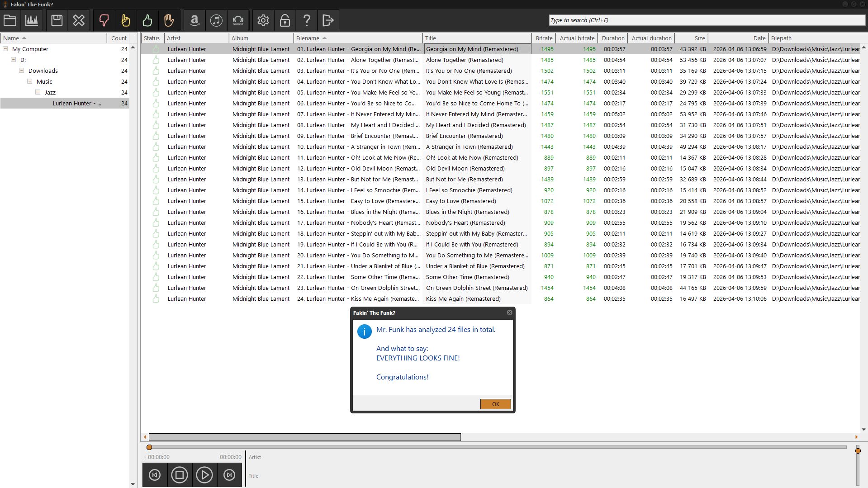Collapse the Jazz folder node
Screen dimensions: 868x488
pyautogui.click(x=38, y=92)
